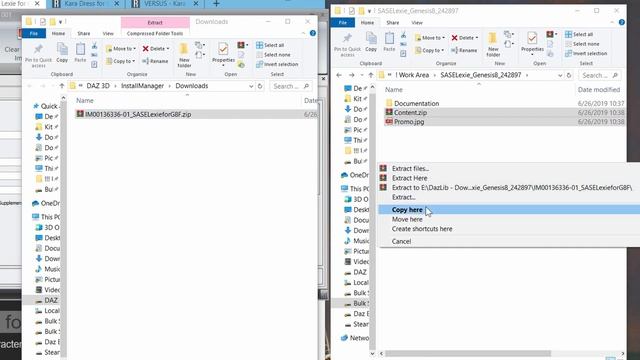Click Pin to Quick access in SASELexie window

[347, 45]
